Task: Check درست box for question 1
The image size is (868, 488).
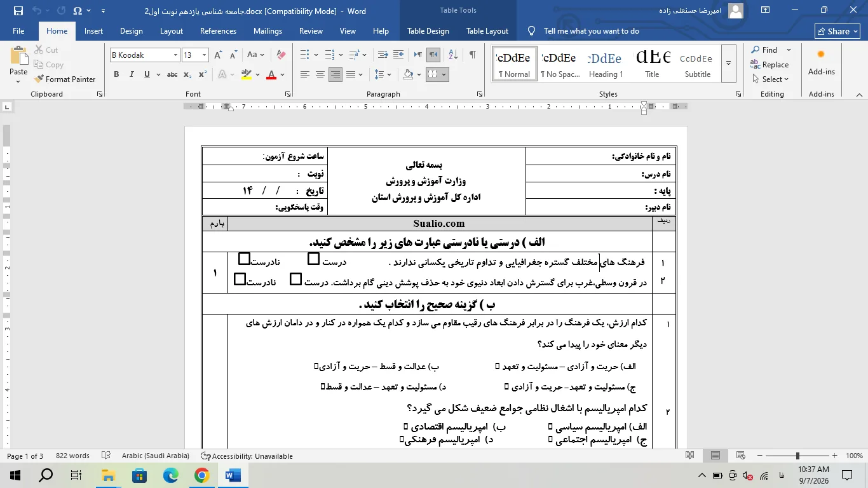Action: pos(313,259)
